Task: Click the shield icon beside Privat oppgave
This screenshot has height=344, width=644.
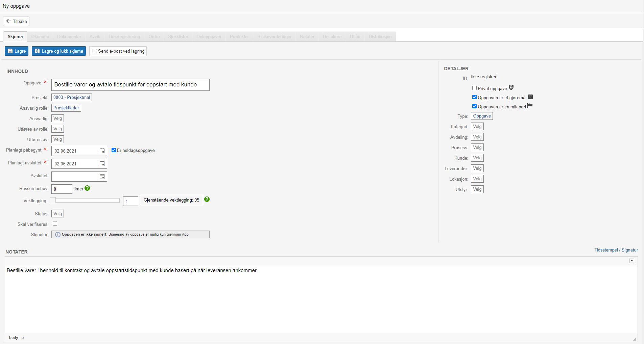Action: click(511, 88)
